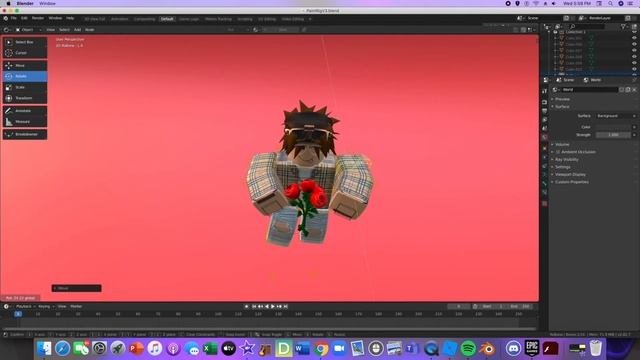Open Epic Games launcher from the dock
The image size is (640, 360).
(x=532, y=349)
